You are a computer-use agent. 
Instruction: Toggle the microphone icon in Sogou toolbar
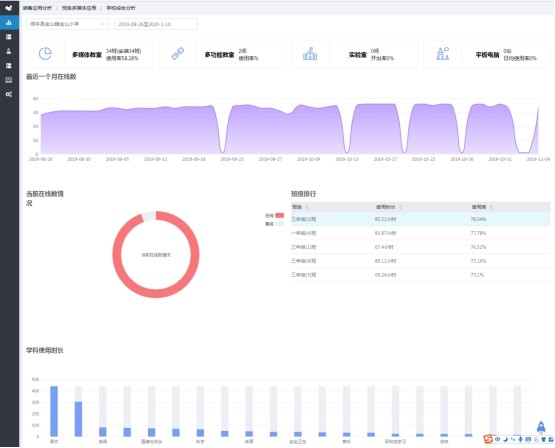click(520, 439)
